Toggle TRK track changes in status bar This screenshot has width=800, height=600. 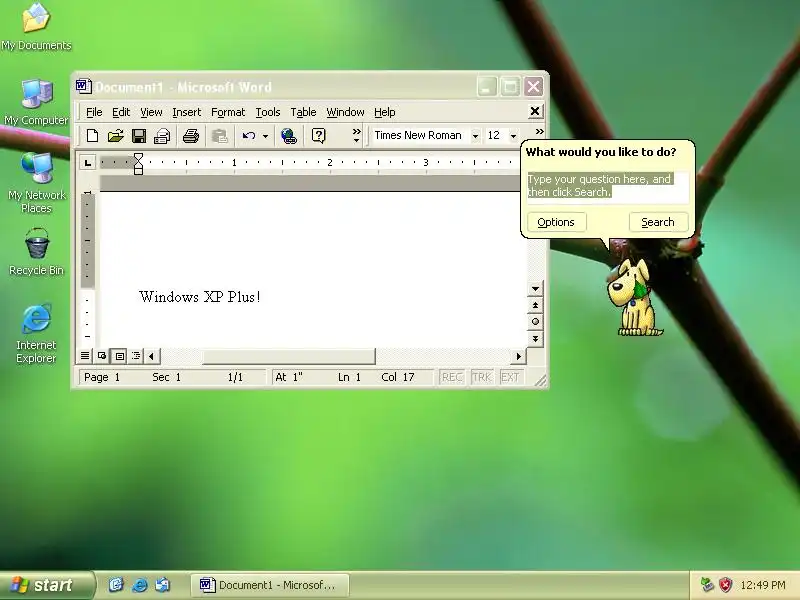[482, 377]
